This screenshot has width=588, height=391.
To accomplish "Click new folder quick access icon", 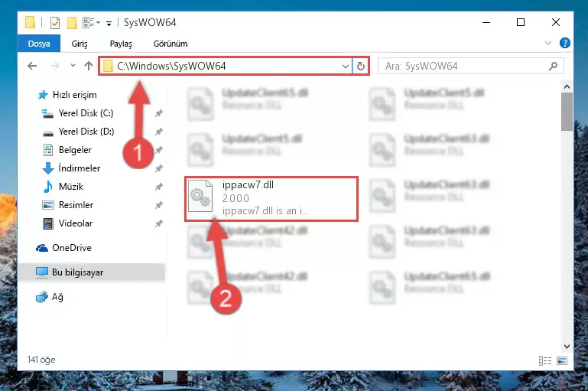I will click(x=72, y=23).
